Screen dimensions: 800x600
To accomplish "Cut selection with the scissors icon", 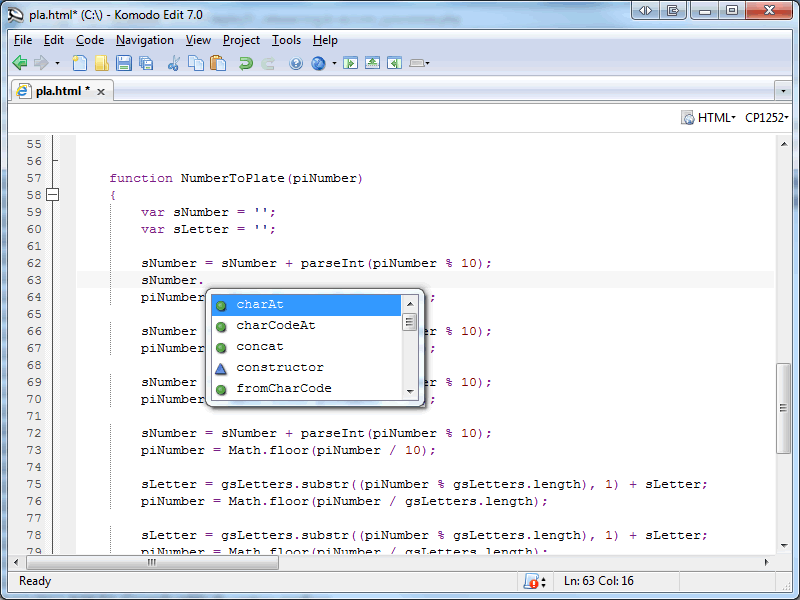I will point(173,63).
